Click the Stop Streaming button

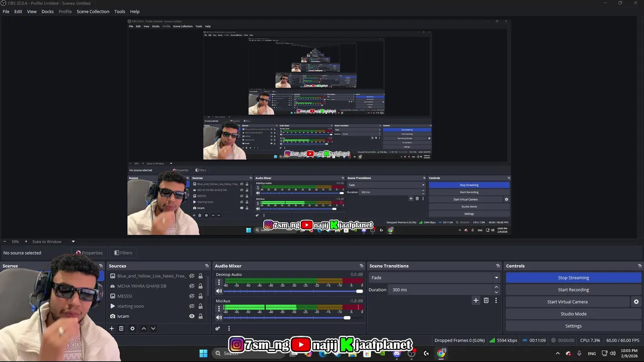tap(574, 278)
